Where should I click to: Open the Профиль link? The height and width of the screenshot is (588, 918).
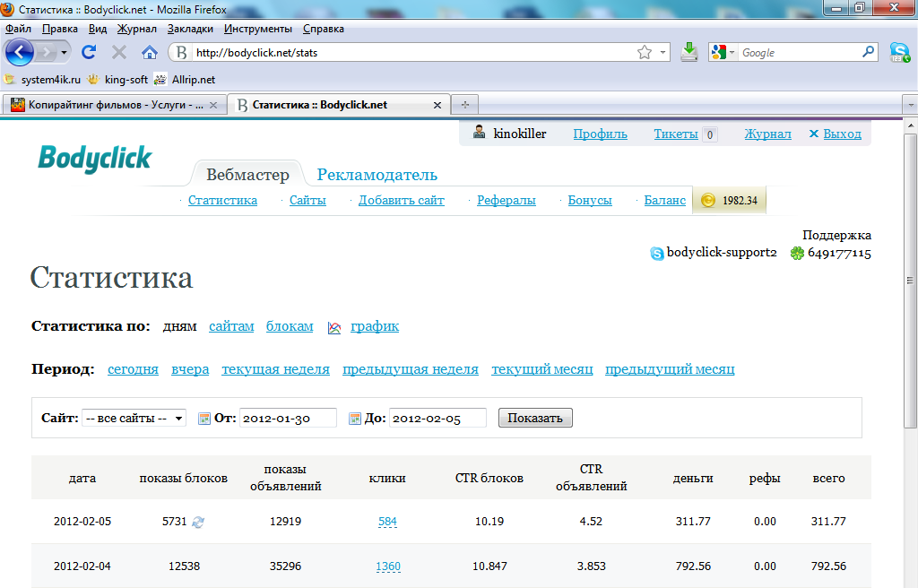point(600,134)
